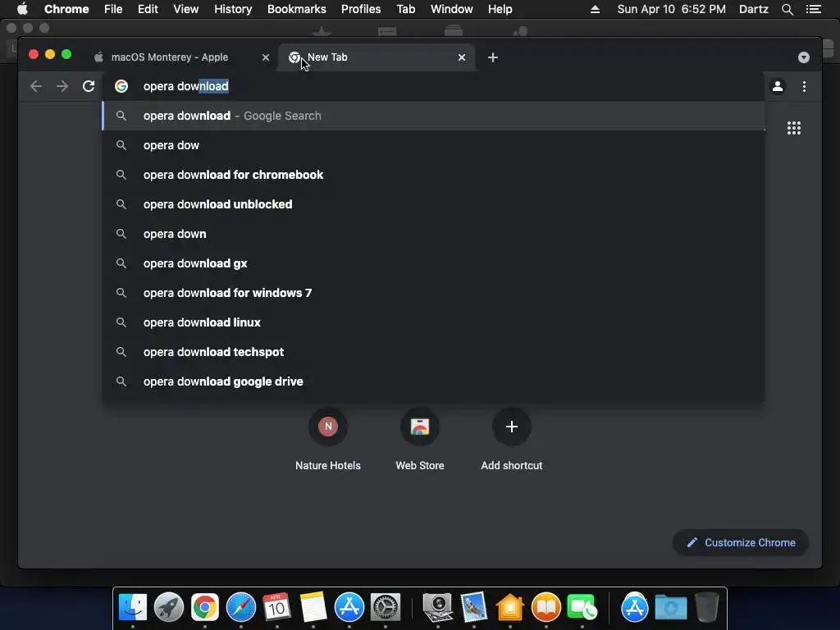Open Control Center list icon in menu bar
840x630 pixels.
(813, 9)
